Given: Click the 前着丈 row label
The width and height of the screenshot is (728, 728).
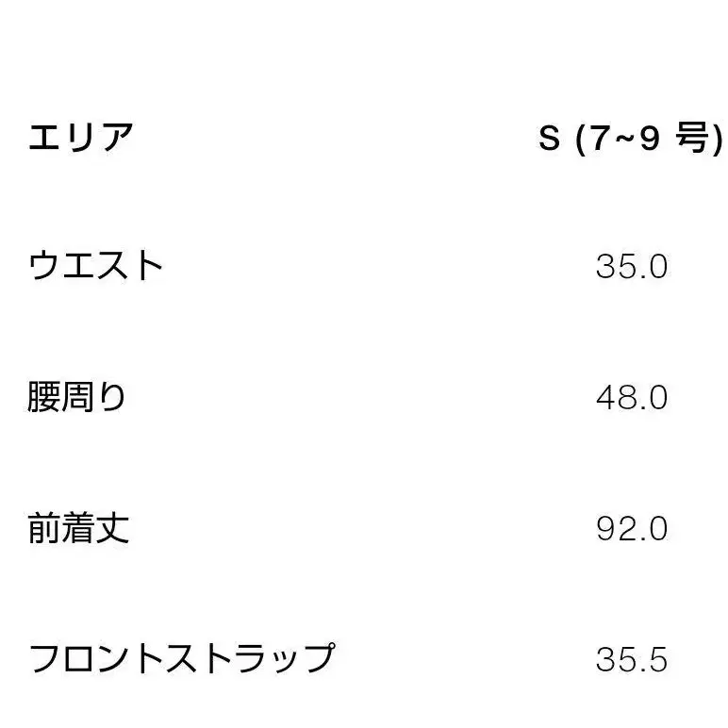Looking at the screenshot, I should pos(78,527).
